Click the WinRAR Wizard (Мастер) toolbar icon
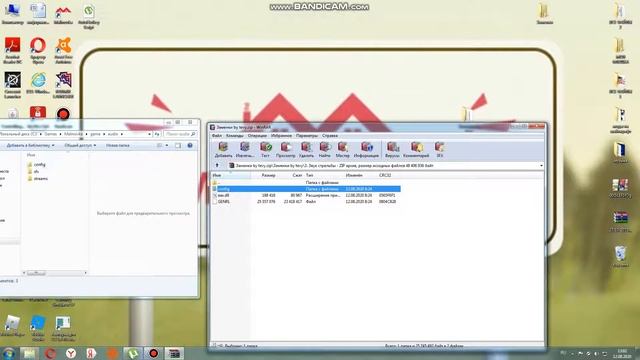Image resolution: width=640 pixels, height=360 pixels. (x=342, y=149)
